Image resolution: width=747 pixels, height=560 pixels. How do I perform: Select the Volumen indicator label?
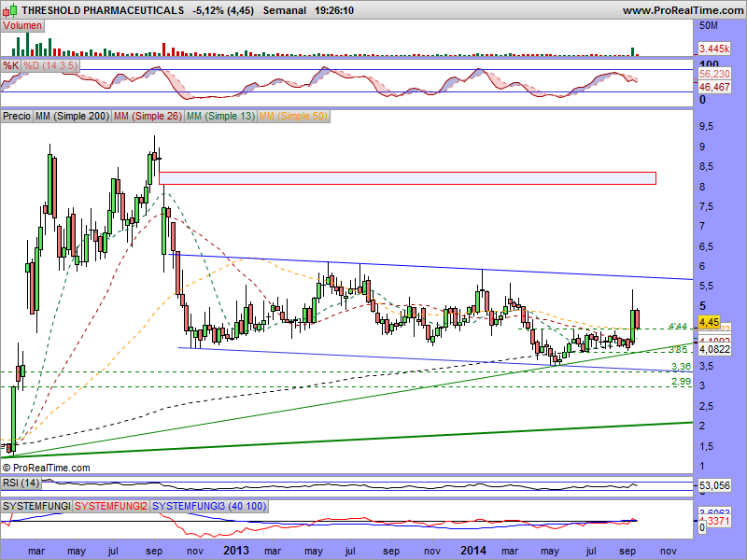coord(22,26)
